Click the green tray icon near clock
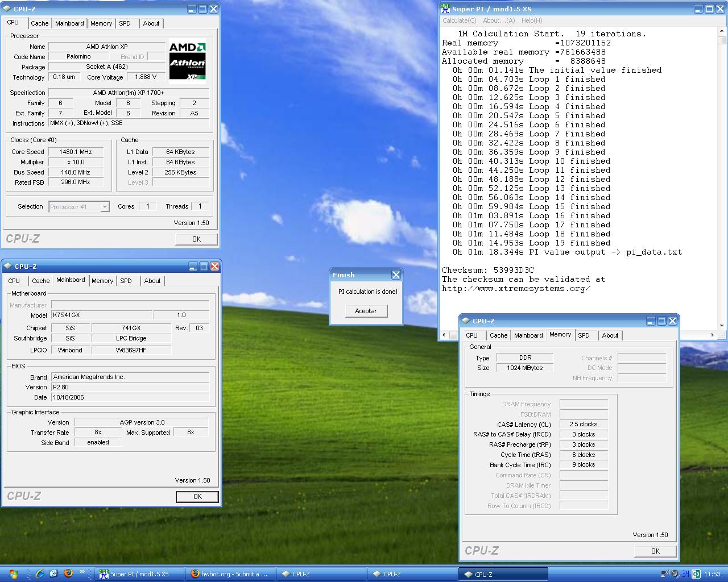The width and height of the screenshot is (728, 582). (x=696, y=574)
